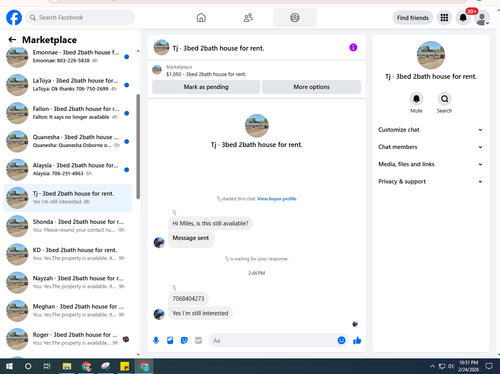This screenshot has width=500, height=374.
Task: Click the GIF icon
Action: 198,340
